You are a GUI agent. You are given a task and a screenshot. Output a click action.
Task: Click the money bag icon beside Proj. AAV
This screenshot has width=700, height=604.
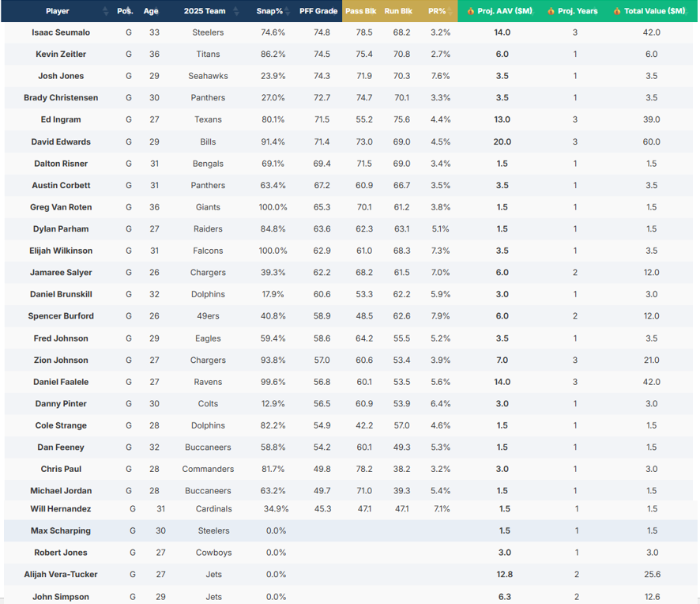(x=471, y=12)
